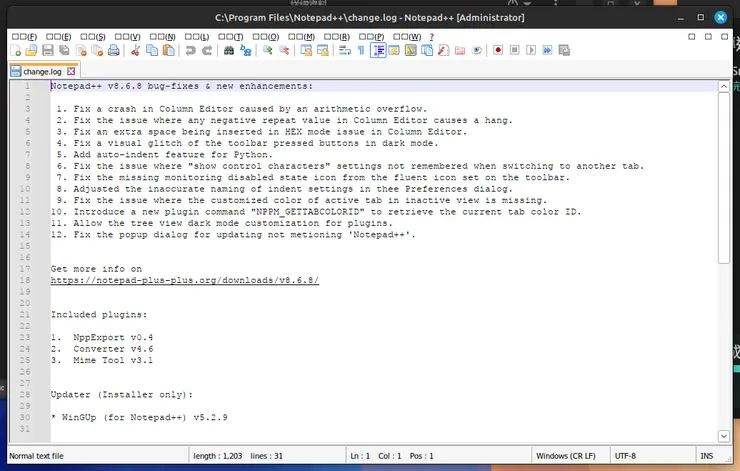Open the Replace dialog toolbar icon
The height and width of the screenshot is (471, 740).
[245, 50]
